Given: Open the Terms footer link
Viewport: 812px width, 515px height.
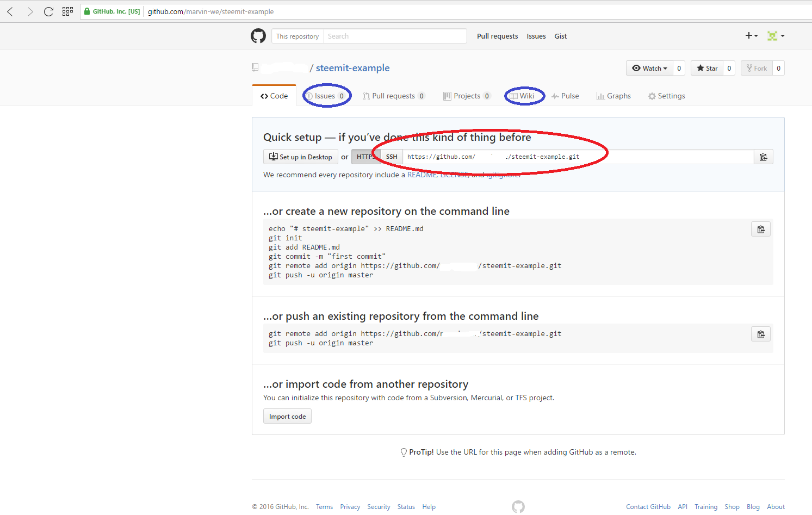Looking at the screenshot, I should pyautogui.click(x=324, y=506).
